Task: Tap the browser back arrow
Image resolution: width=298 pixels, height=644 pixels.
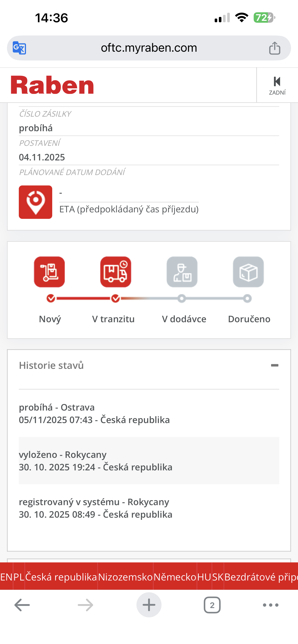Action: (x=22, y=605)
